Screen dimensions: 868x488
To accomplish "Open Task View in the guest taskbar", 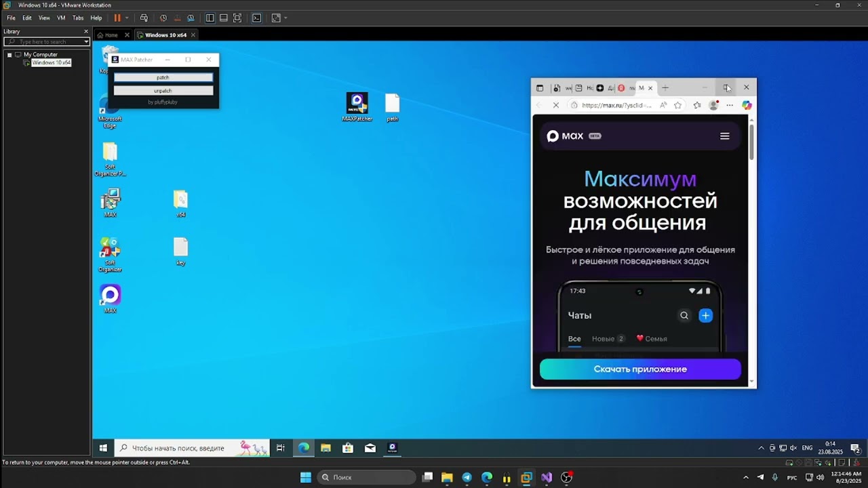I will click(x=281, y=448).
